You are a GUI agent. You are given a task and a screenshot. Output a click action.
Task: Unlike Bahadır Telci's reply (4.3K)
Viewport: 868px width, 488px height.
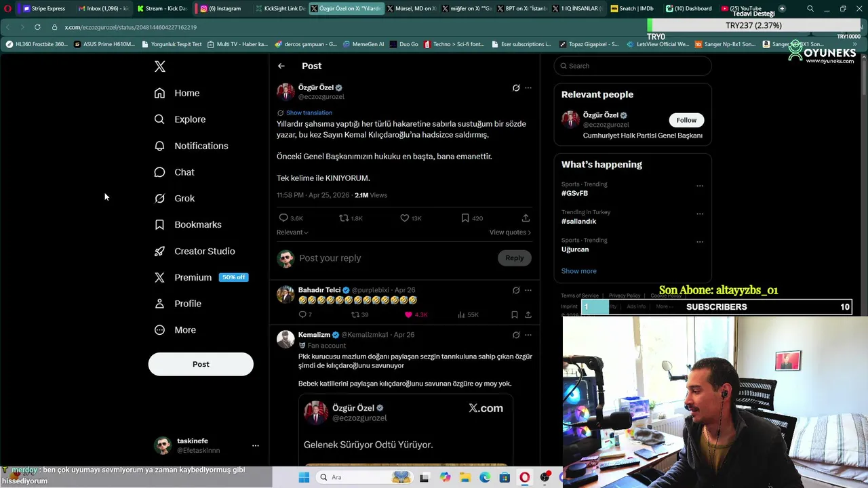416,314
